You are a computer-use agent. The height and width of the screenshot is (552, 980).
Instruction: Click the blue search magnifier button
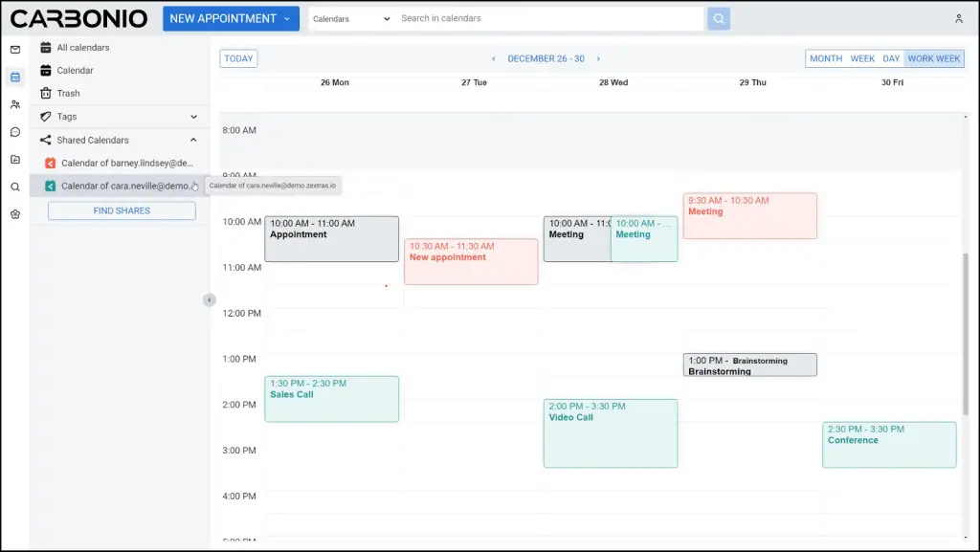[x=719, y=19]
